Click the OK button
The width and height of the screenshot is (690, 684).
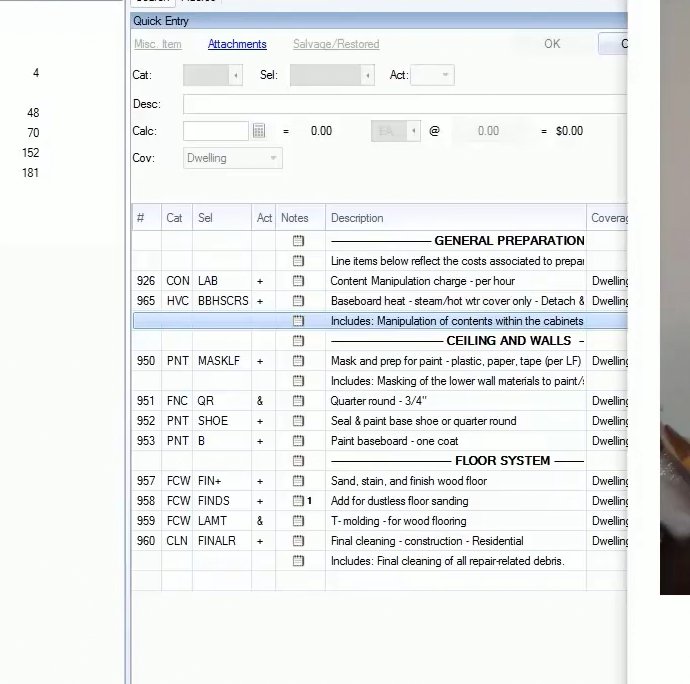pos(552,44)
